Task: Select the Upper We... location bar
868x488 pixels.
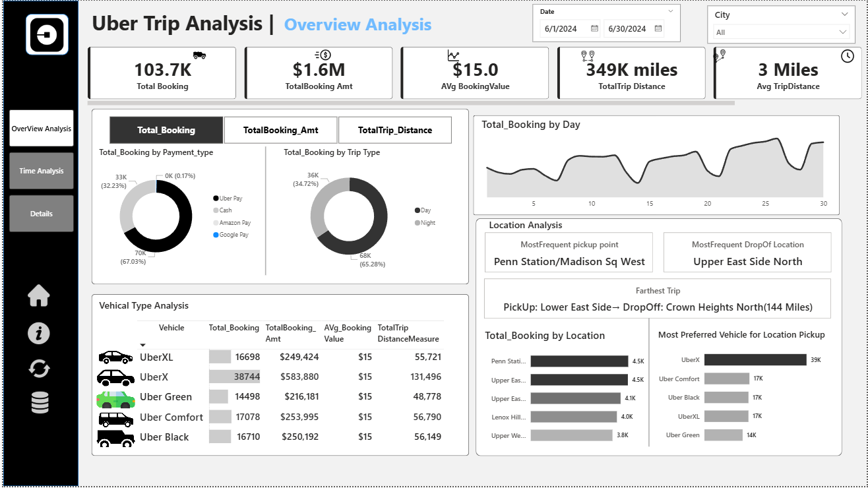Action: tap(571, 435)
